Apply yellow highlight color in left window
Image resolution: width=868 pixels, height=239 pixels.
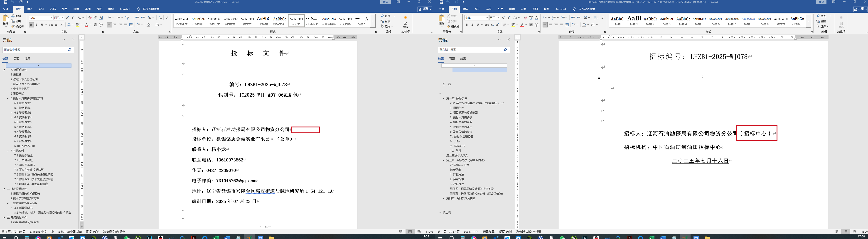pyautogui.click(x=78, y=25)
